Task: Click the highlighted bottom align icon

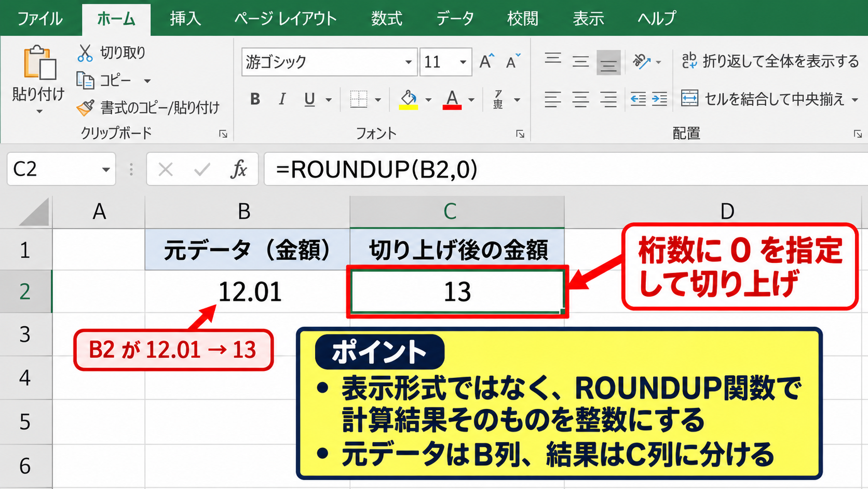Action: (x=608, y=62)
